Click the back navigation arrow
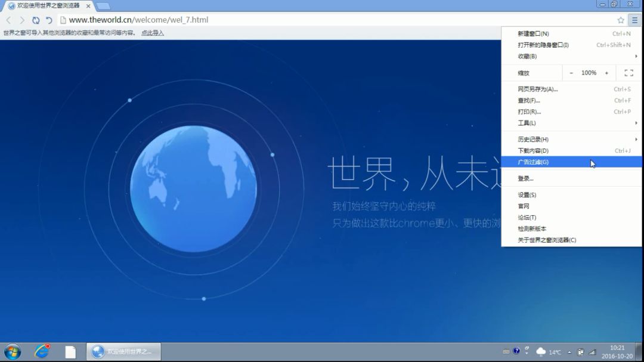This screenshot has width=644, height=362. [8, 20]
